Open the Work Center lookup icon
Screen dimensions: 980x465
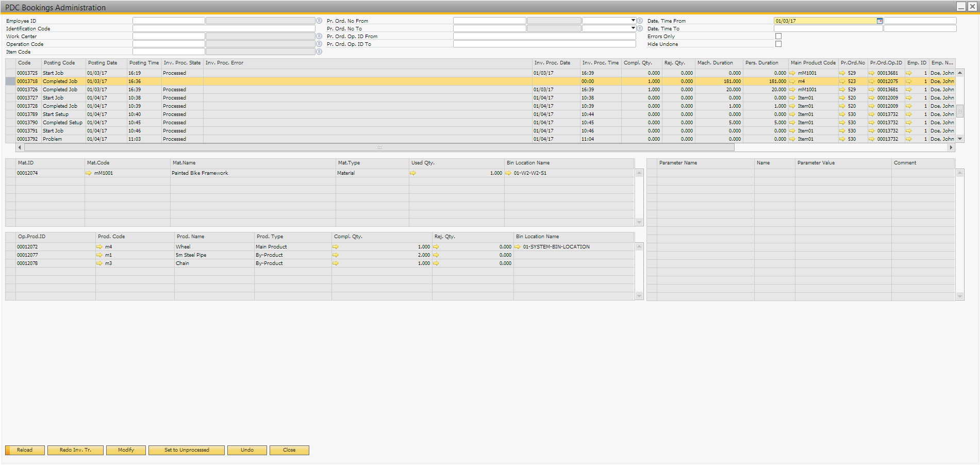point(319,36)
